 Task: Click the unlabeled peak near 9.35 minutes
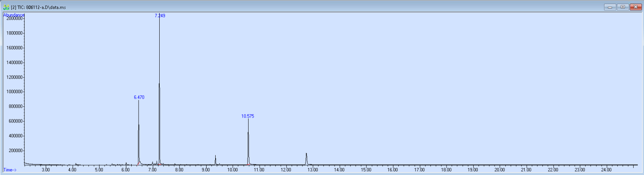(x=215, y=159)
